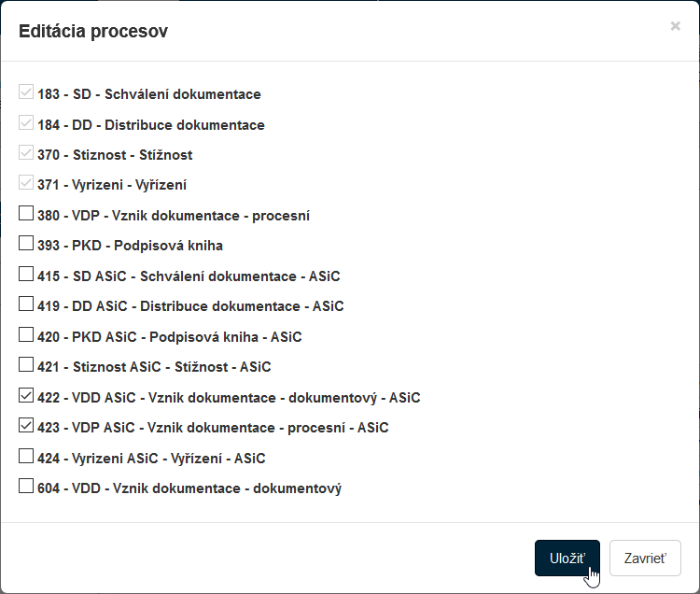The height and width of the screenshot is (594, 700).
Task: Click the label "604 - VDD - Vznik dokumentace - dokumentový"
Action: (189, 488)
